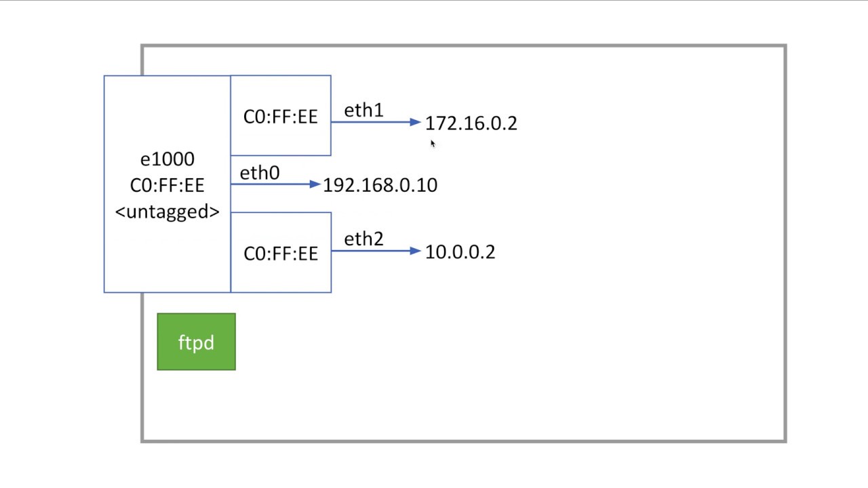
Task: Click the eth0 label
Action: pos(259,173)
